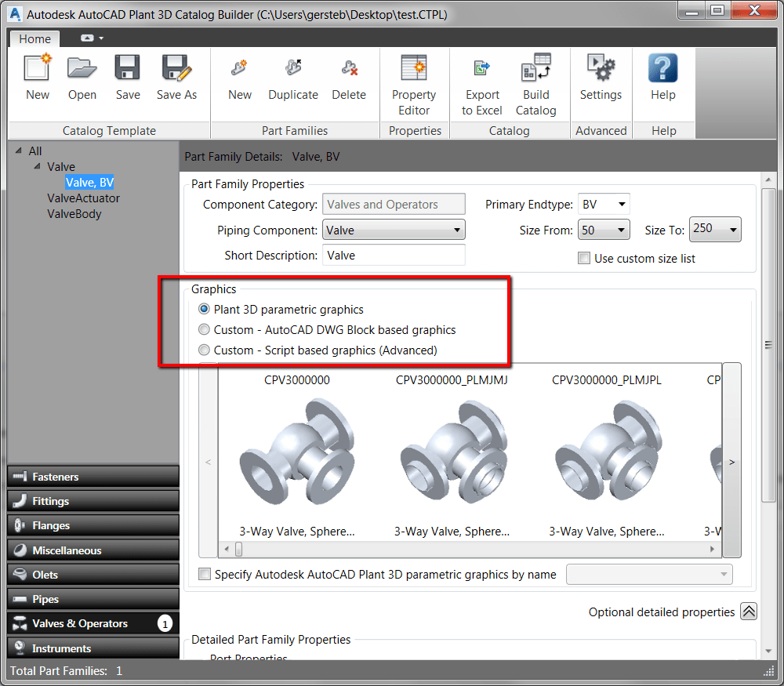Click the Component Category field
Image resolution: width=784 pixels, height=686 pixels.
click(x=394, y=204)
